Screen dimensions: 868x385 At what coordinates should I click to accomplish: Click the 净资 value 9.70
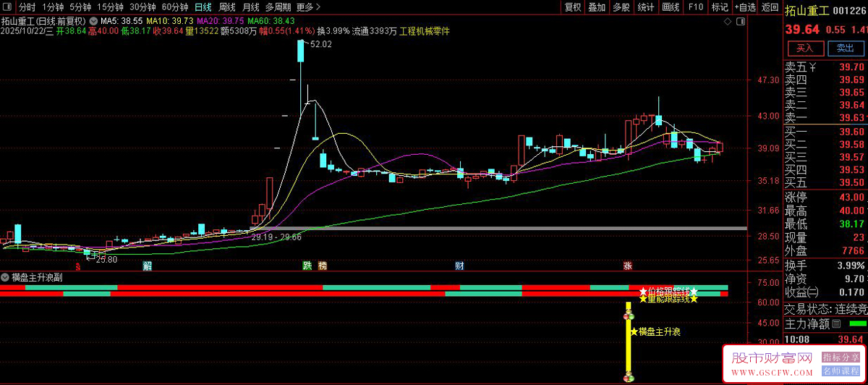854,279
